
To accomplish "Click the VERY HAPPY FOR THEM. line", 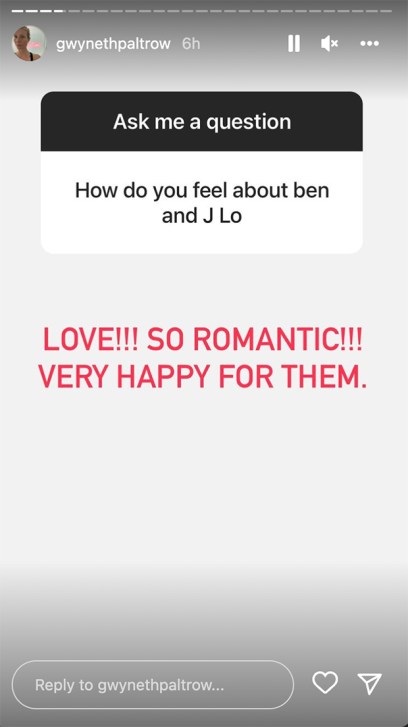I will tap(203, 377).
